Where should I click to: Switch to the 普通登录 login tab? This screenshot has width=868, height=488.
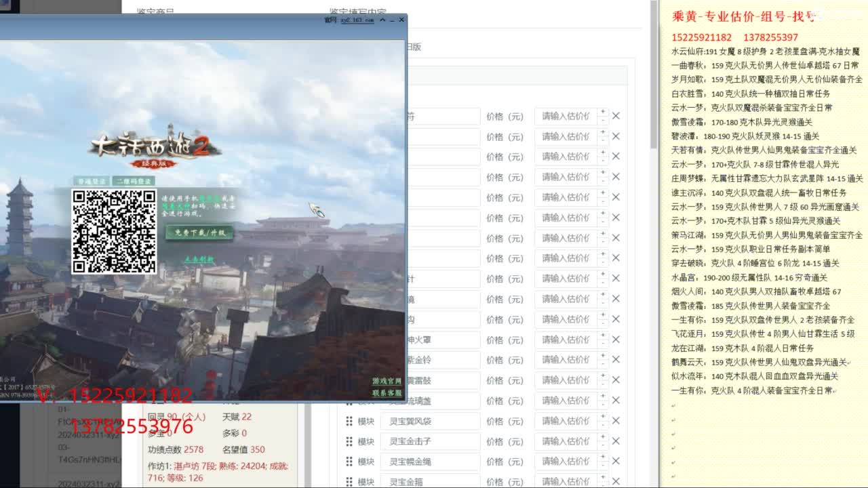coord(92,182)
